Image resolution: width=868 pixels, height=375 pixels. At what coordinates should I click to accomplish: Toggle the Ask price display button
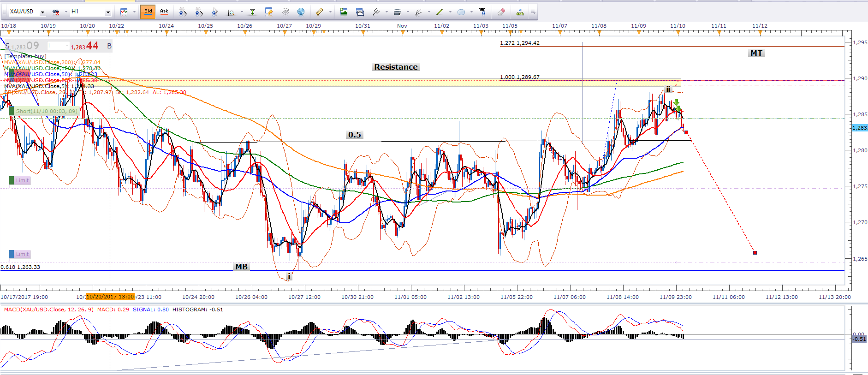coord(164,12)
